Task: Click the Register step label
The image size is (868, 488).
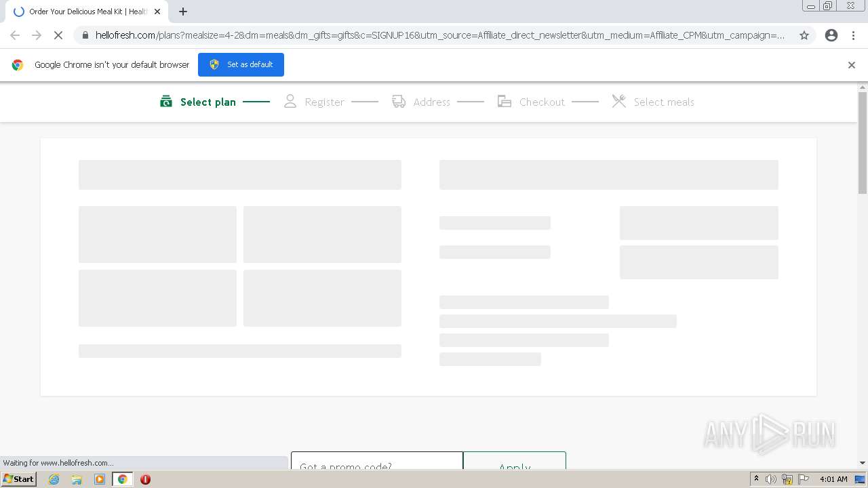Action: pyautogui.click(x=324, y=102)
